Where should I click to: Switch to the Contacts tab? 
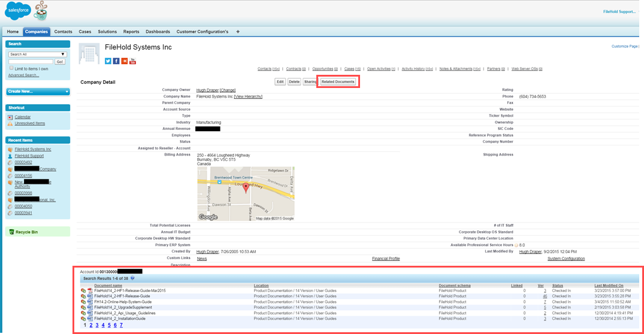pyautogui.click(x=64, y=32)
